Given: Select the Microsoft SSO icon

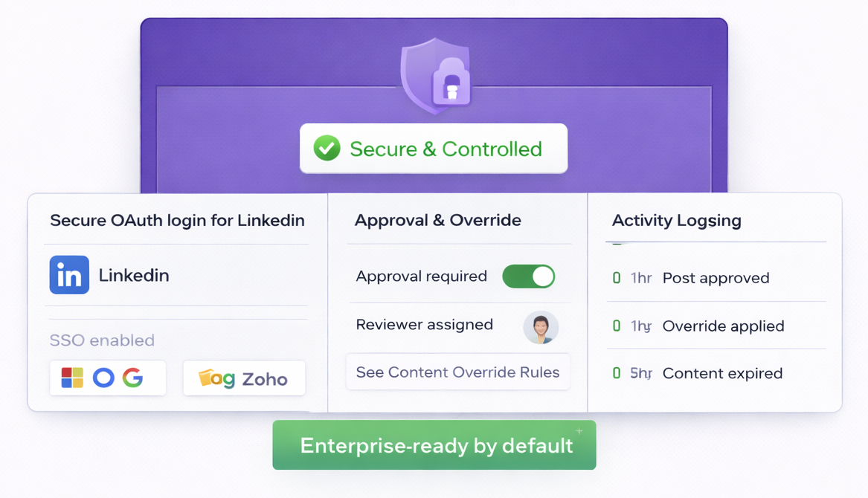Looking at the screenshot, I should click(x=72, y=378).
